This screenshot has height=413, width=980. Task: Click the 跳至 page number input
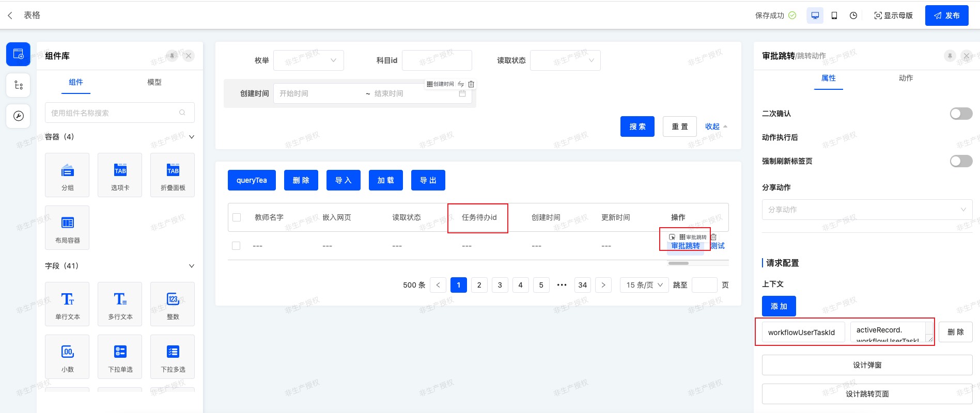(x=705, y=285)
